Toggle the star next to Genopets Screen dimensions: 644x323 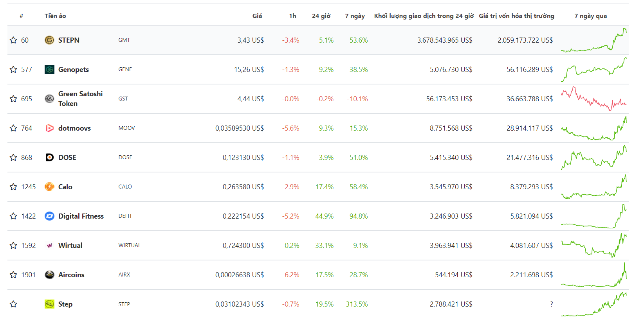coord(13,69)
